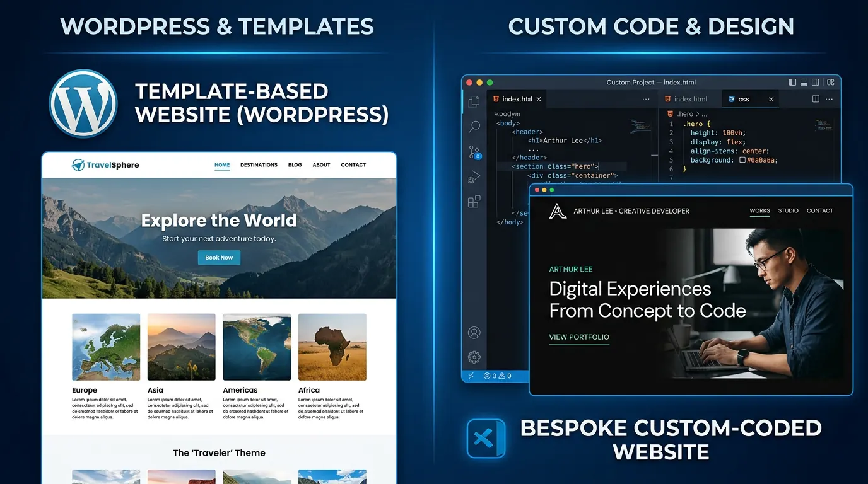This screenshot has width=868, height=484.
Task: Show errors and warnings count in status bar
Action: [x=498, y=376]
